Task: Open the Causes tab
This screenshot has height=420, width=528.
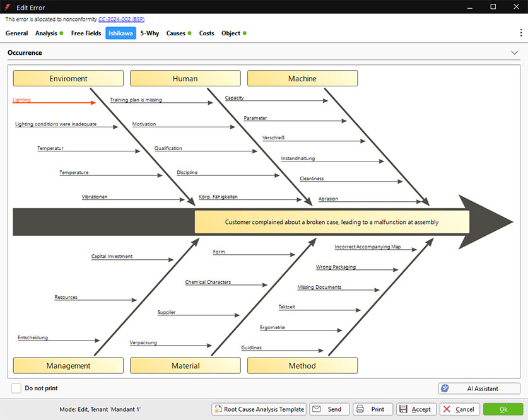Action: [x=175, y=33]
